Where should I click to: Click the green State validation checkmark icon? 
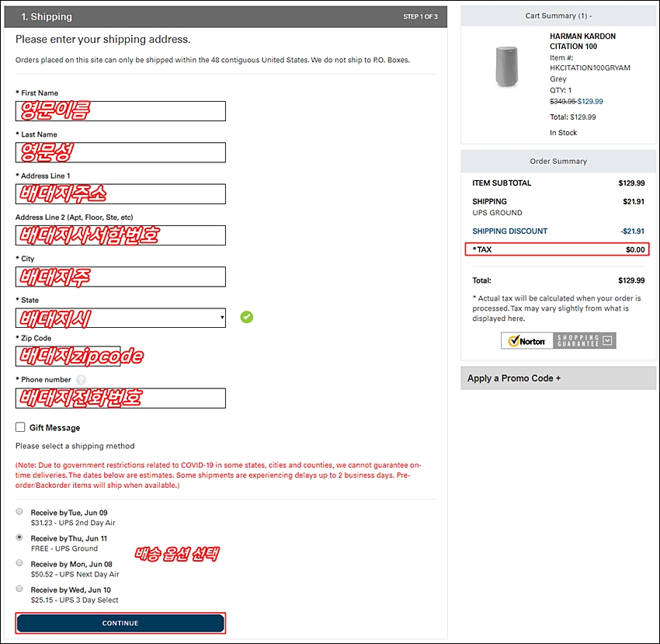coord(247,317)
